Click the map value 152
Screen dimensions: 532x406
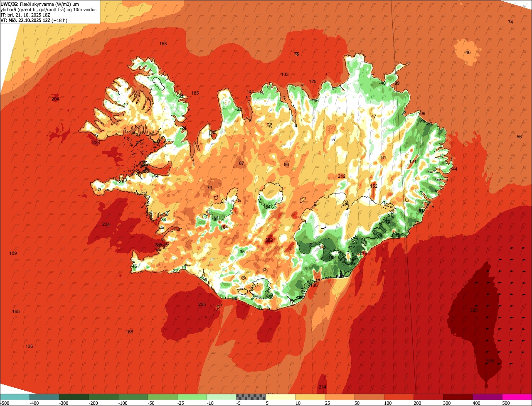pyautogui.click(x=374, y=186)
